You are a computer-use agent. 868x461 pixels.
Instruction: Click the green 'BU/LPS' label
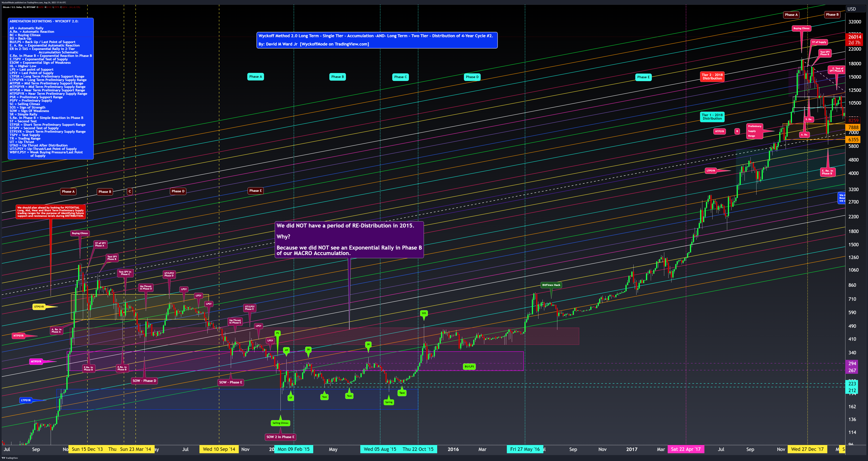click(469, 366)
